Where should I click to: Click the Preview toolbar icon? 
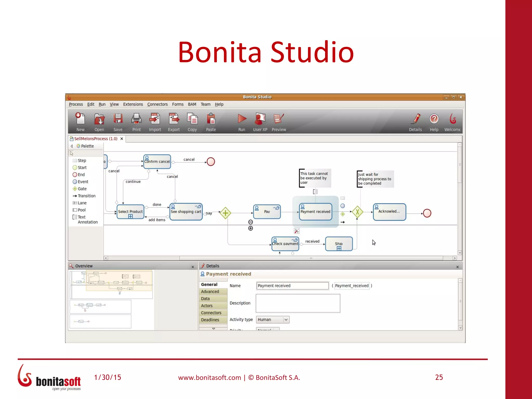click(x=279, y=119)
